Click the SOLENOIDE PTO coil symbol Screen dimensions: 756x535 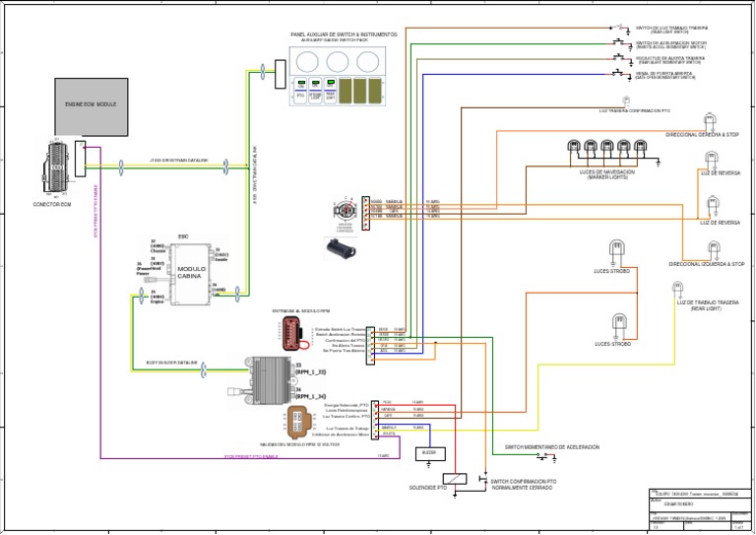[x=455, y=479]
